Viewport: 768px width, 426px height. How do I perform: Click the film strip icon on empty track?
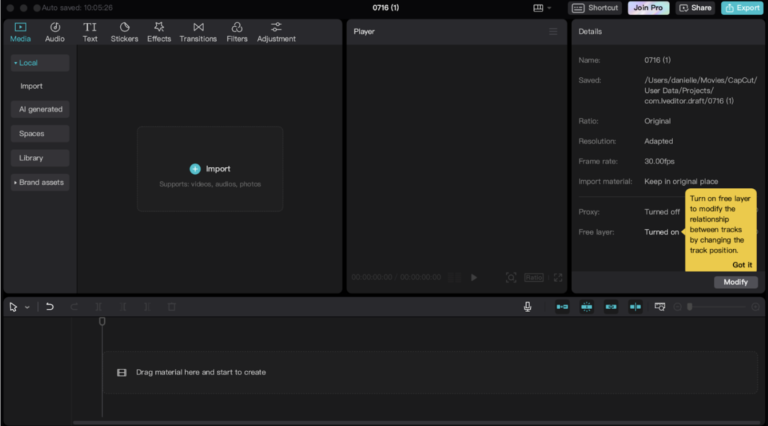pos(121,373)
